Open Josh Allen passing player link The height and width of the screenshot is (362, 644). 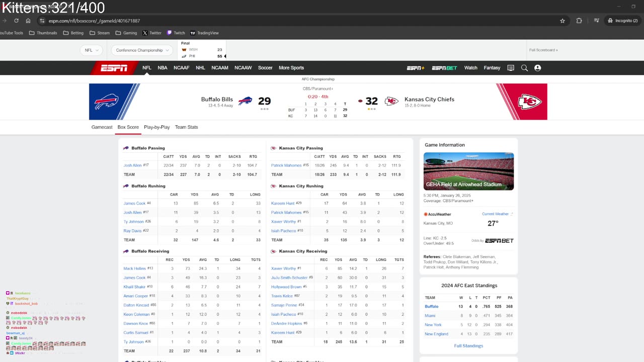click(132, 165)
